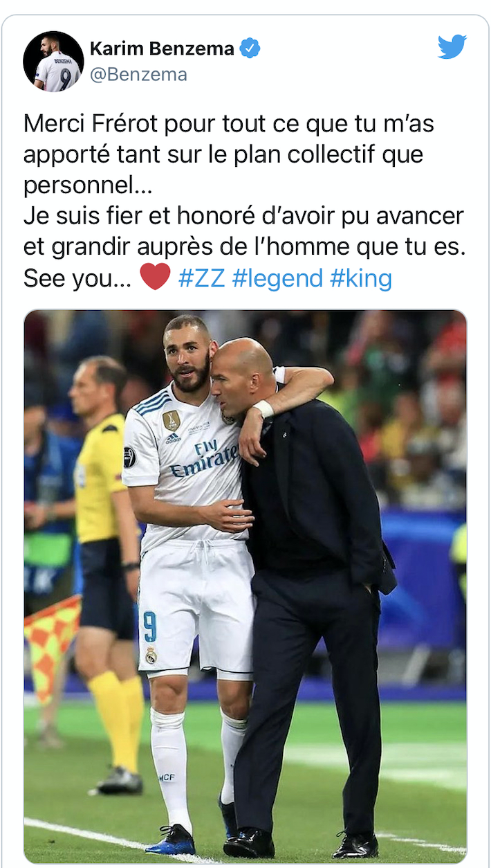Click the Karim Benzema display name
Viewport: 491px width, 868px height.
coord(162,48)
